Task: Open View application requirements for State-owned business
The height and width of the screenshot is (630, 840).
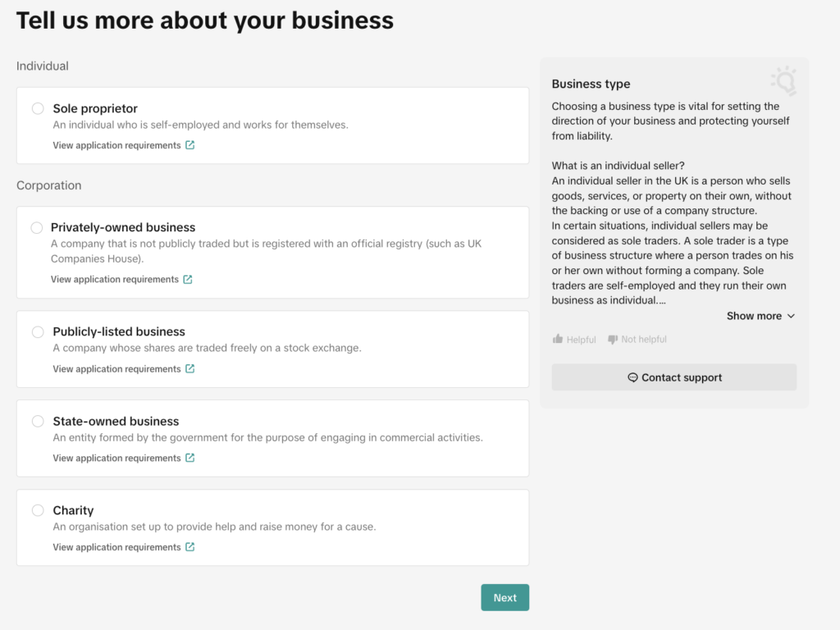Action: (116, 459)
